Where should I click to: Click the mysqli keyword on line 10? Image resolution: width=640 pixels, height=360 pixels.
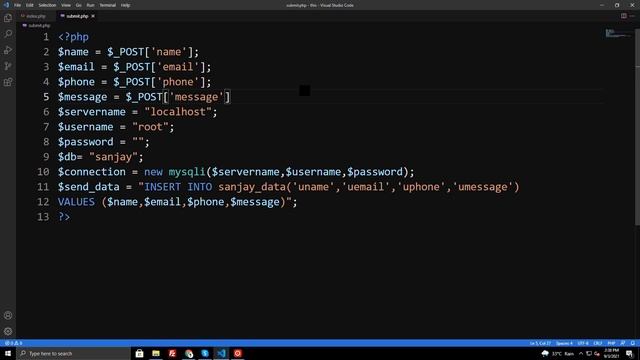187,172
